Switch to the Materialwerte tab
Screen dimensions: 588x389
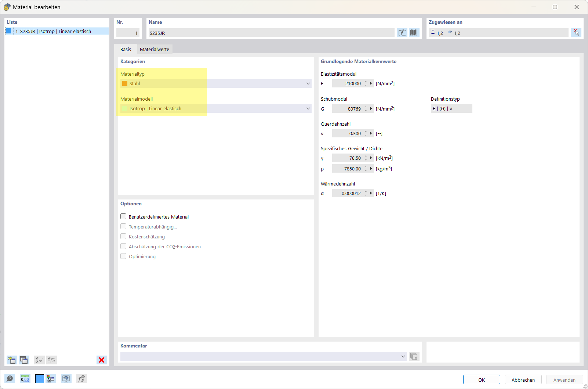coord(154,49)
